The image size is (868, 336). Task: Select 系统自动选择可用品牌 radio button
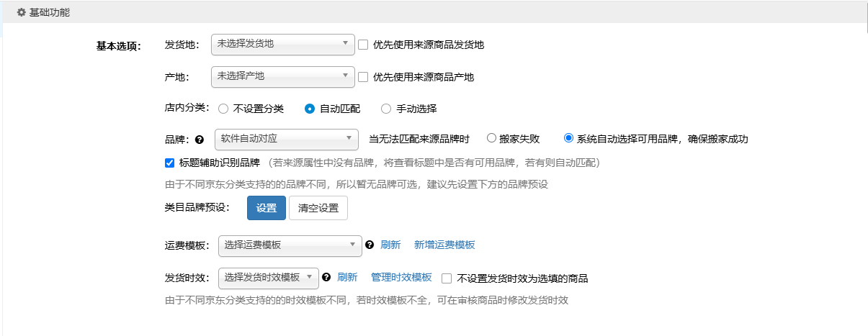coord(568,138)
